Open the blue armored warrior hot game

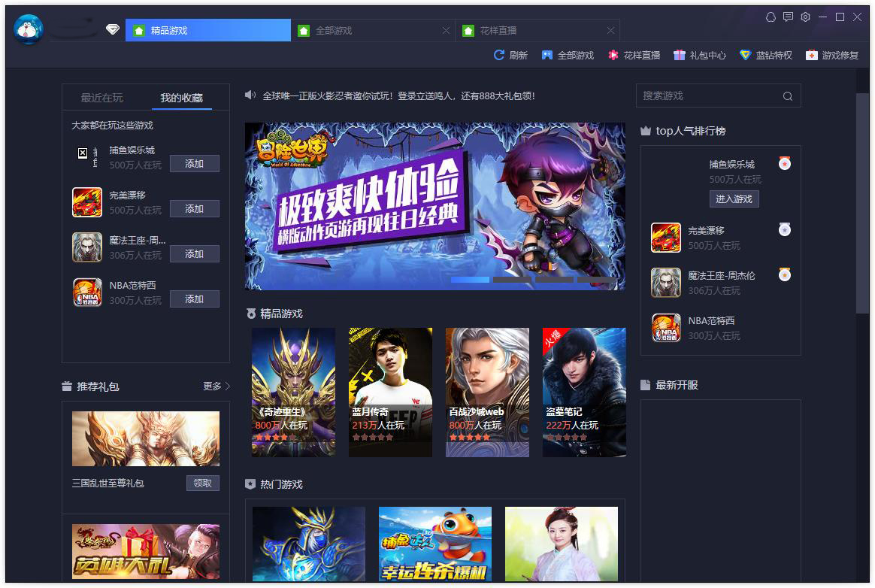pos(309,544)
